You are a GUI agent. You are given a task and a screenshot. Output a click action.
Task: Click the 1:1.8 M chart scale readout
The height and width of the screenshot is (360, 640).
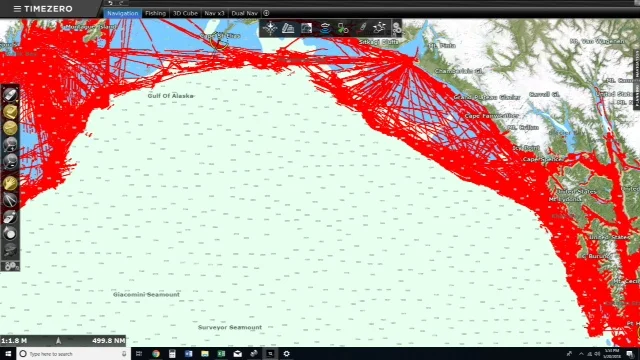point(14,340)
